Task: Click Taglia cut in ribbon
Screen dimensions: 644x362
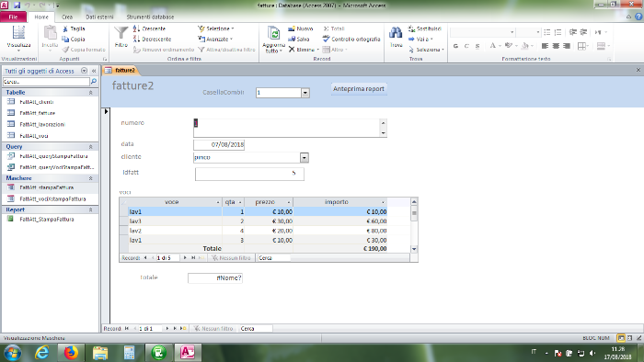Action: [74, 28]
